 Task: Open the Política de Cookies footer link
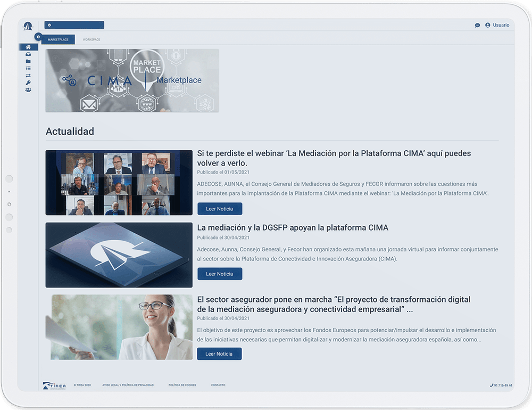tap(182, 385)
